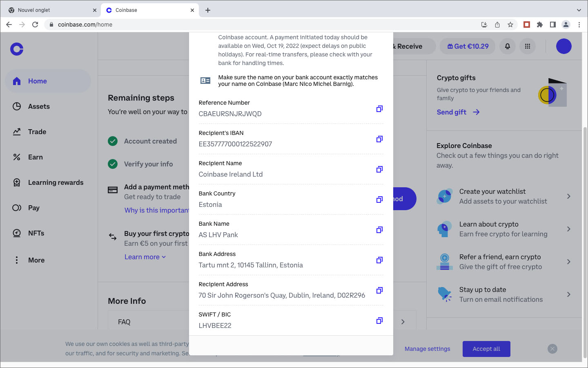
Task: Click the Accept all cookies button
Action: tap(486, 349)
